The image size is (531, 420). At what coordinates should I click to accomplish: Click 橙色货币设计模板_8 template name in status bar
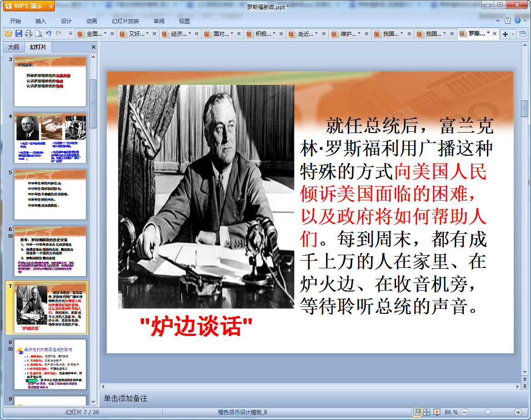(x=242, y=412)
